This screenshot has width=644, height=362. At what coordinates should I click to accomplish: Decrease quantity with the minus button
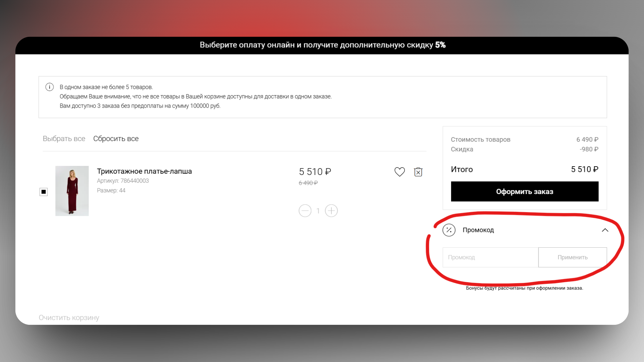(x=305, y=211)
